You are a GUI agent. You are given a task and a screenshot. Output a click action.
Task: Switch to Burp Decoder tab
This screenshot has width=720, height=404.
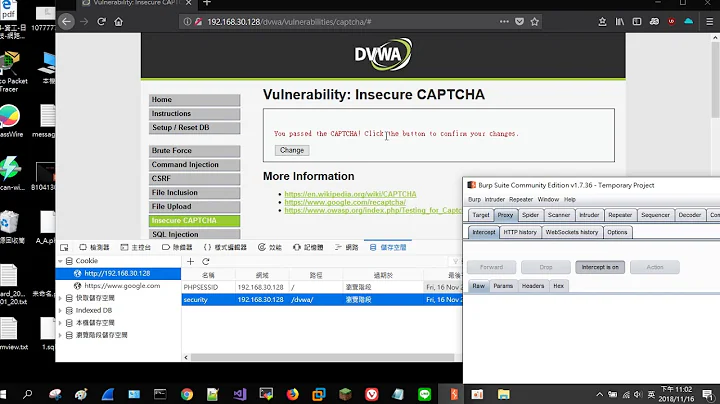click(690, 215)
